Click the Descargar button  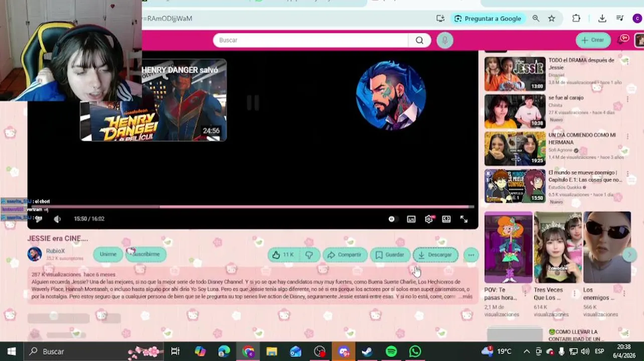coord(435,255)
